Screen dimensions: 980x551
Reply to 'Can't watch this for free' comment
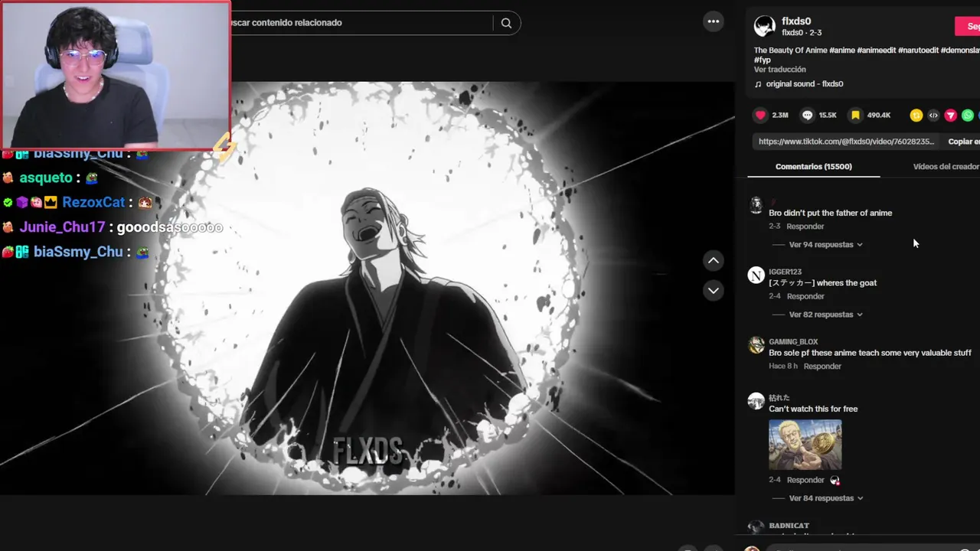[x=805, y=480]
